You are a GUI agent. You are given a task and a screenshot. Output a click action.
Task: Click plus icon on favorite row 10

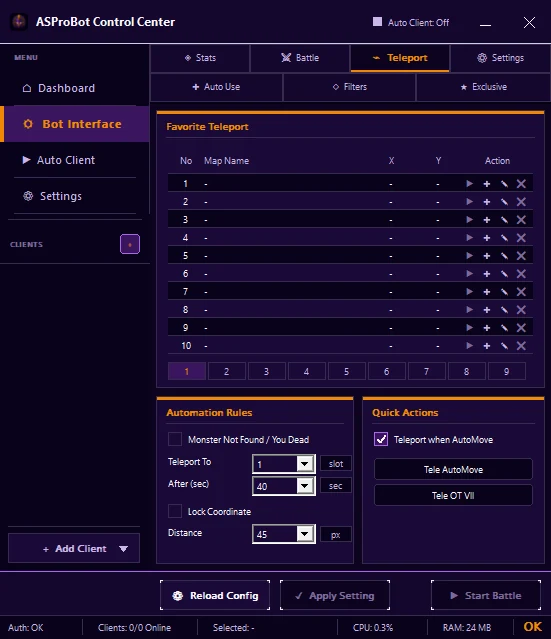[487, 346]
